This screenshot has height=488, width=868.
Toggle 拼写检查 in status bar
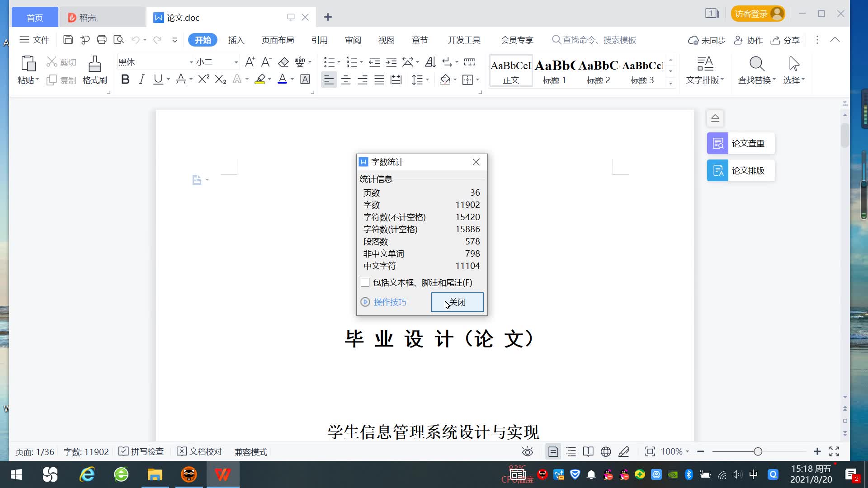pyautogui.click(x=141, y=451)
